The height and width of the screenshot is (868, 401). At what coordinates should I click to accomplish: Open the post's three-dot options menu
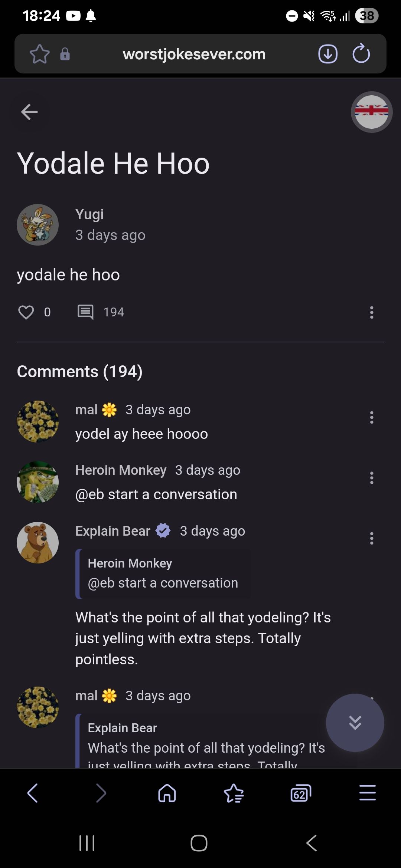pos(371,312)
